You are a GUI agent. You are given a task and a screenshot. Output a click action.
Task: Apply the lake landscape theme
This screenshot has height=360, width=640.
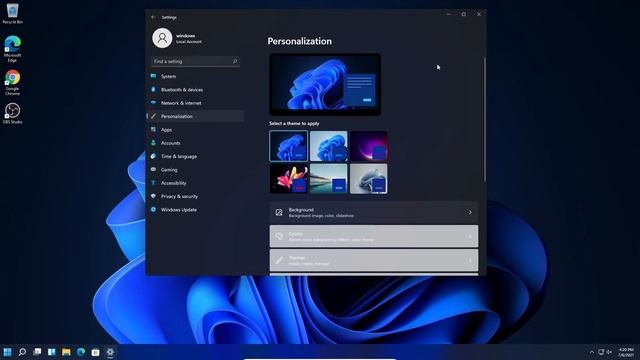pos(329,178)
